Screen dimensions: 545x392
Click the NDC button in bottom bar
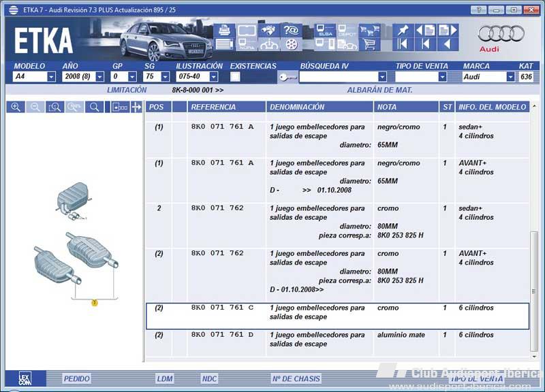click(x=210, y=378)
